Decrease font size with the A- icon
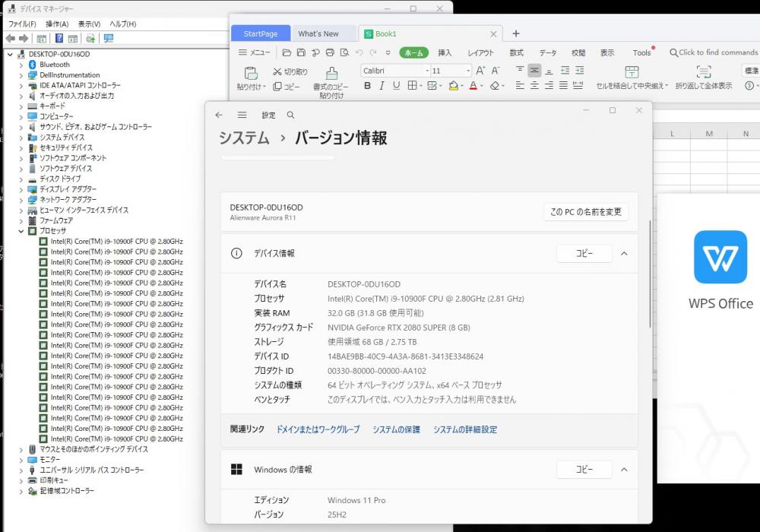760x532 pixels. 496,71
